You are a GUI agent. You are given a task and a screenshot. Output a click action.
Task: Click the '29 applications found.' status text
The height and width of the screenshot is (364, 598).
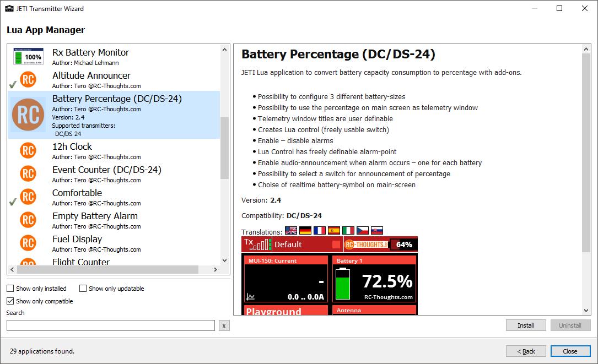tap(42, 351)
